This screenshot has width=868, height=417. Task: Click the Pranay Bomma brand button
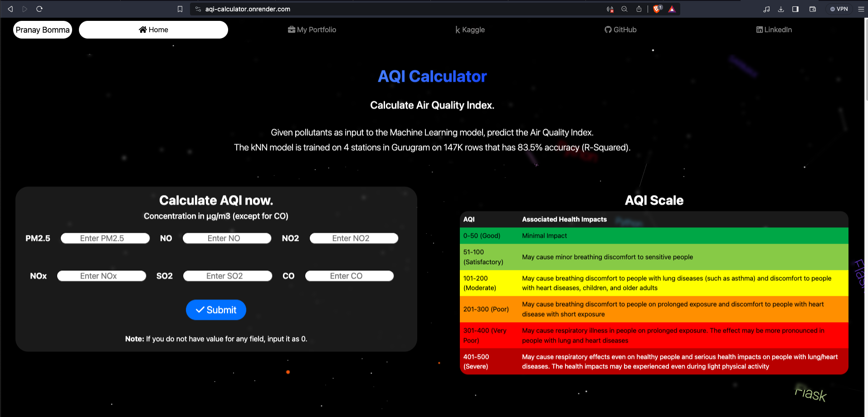43,30
